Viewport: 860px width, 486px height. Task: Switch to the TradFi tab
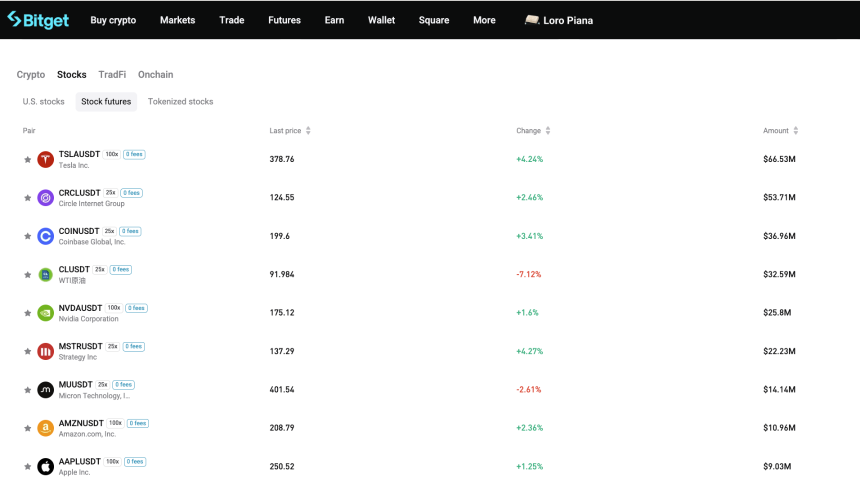tap(112, 75)
